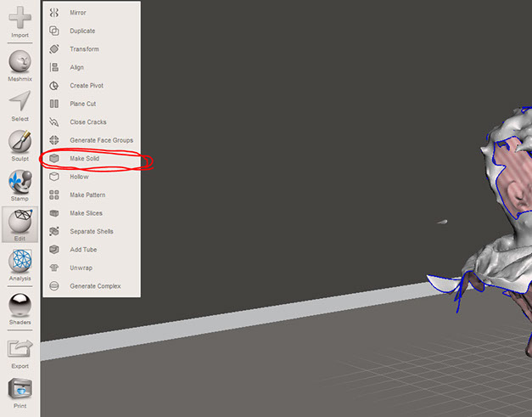Click the 3D bust model in viewport
Viewport: 532px width, 417px height.
[506, 251]
